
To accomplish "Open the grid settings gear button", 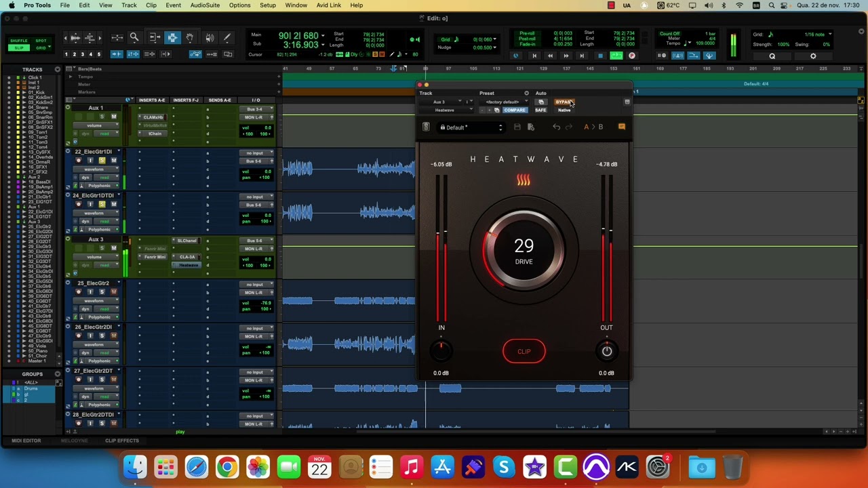I will [x=813, y=56].
